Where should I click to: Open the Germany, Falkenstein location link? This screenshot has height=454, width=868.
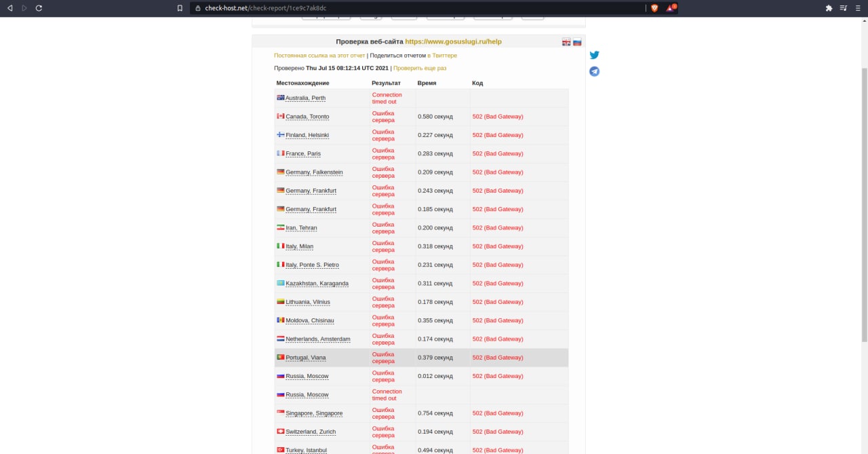pyautogui.click(x=314, y=172)
